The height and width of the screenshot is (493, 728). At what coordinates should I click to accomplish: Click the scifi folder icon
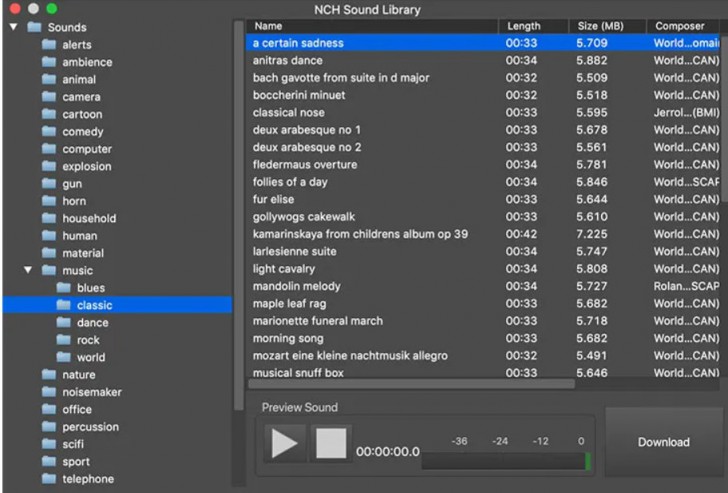(49, 444)
